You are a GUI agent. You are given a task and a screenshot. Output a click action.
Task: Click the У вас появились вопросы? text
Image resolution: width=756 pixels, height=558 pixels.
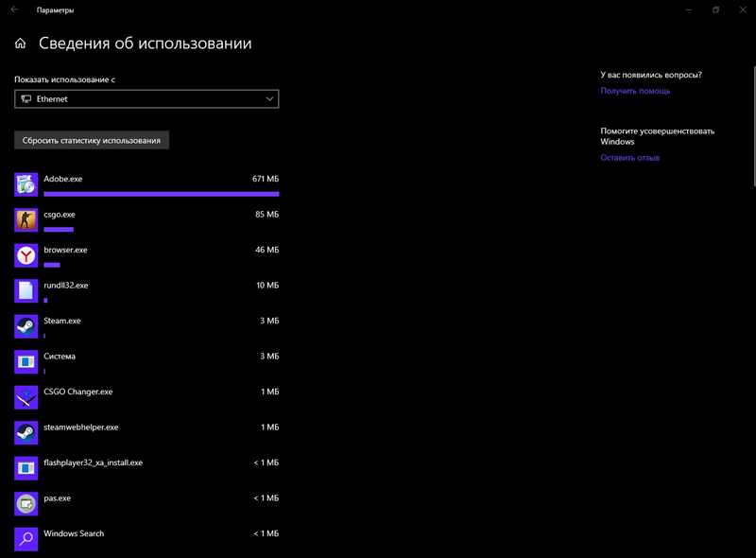[x=651, y=75]
